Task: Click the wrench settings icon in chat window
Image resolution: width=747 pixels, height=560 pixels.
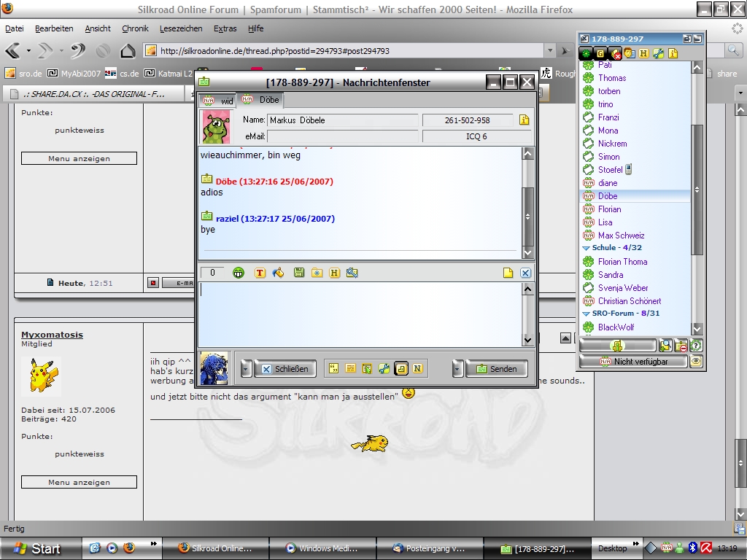Action: pos(384,369)
